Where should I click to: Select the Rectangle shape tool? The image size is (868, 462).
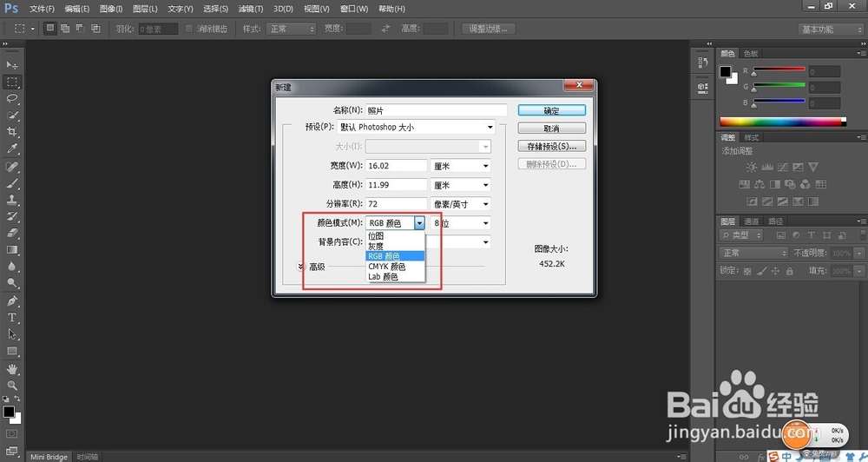click(x=11, y=351)
